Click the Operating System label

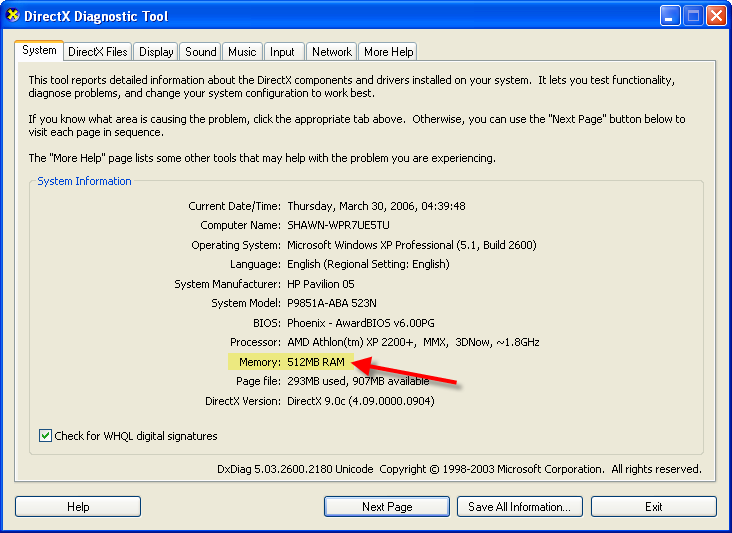(236, 245)
